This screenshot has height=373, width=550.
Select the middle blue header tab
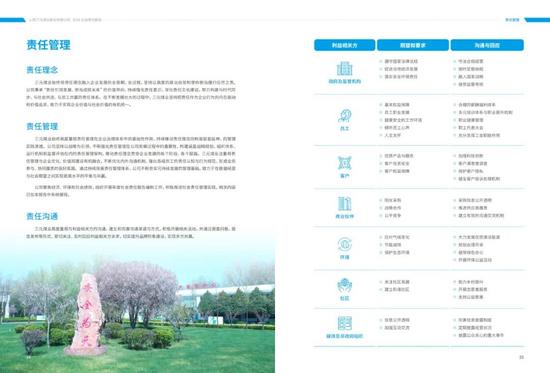coord(413,45)
